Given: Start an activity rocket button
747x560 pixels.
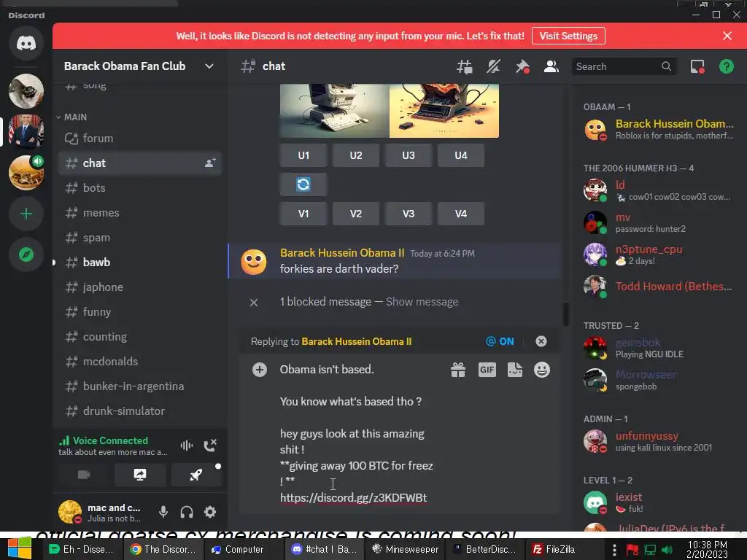Looking at the screenshot, I should pos(196,475).
